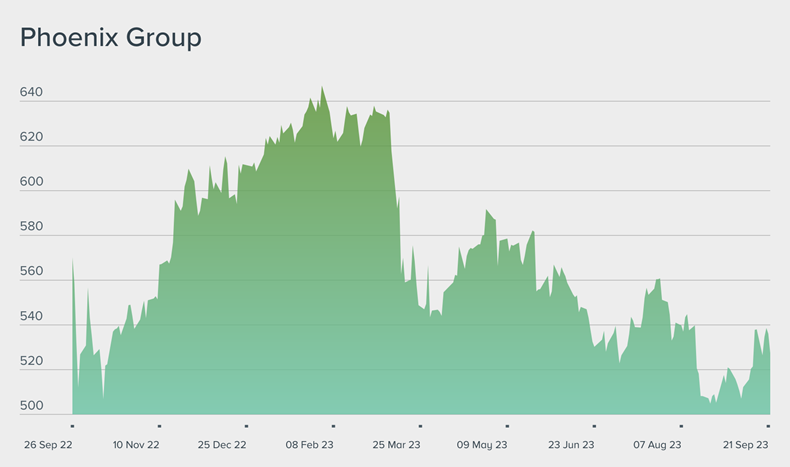Click the chart peak above 640
Screen dimensions: 790x467
pyautogui.click(x=322, y=88)
